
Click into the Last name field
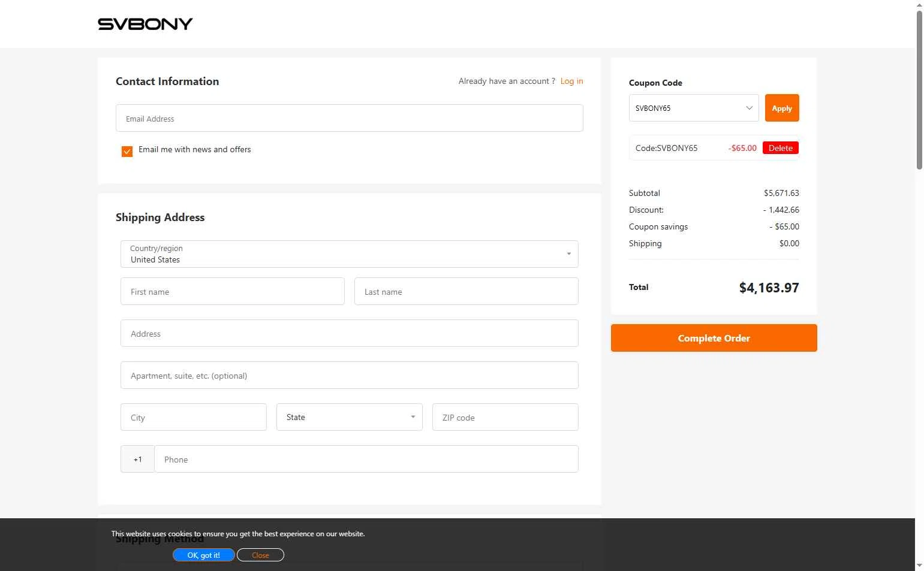point(466,291)
